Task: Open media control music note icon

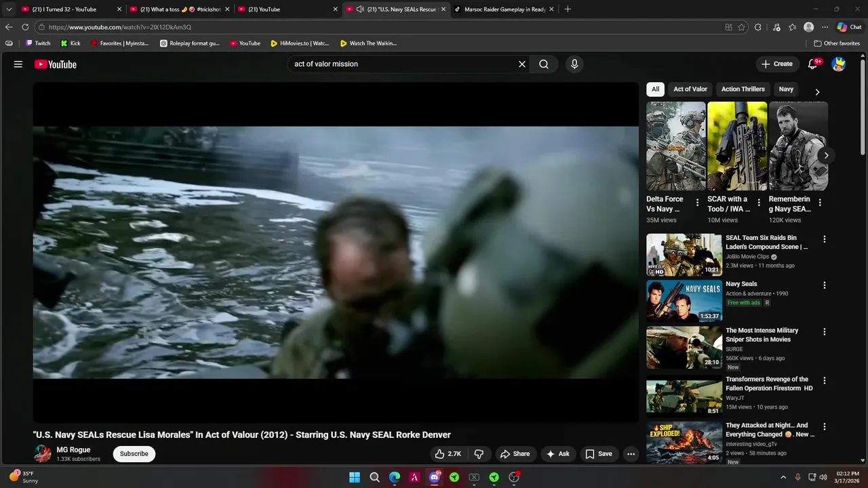Action: [x=776, y=27]
